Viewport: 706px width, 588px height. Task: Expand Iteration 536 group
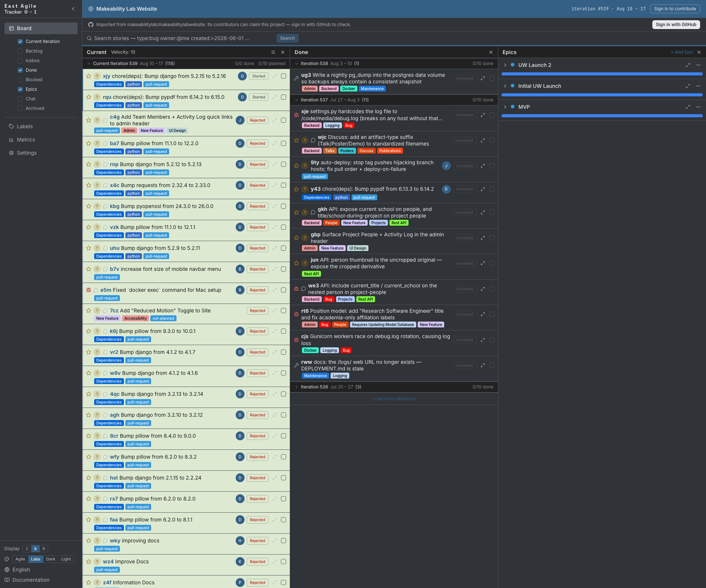(x=296, y=387)
